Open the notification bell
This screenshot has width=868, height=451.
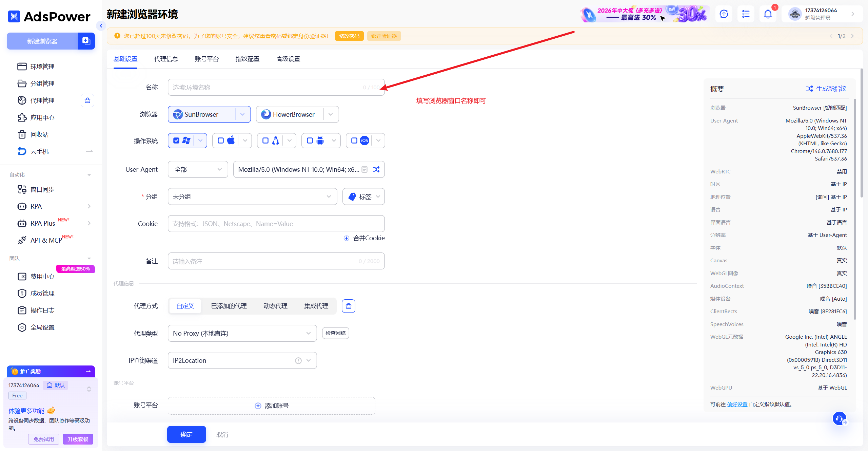pyautogui.click(x=768, y=14)
